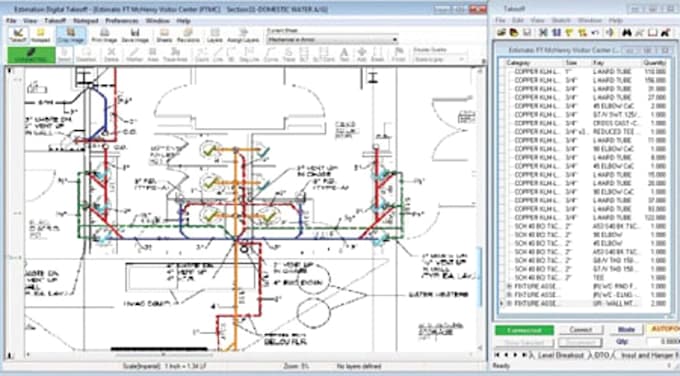Toggle the AUTOFO indicator in Takeoff window
Image resolution: width=680 pixels, height=376 pixels.
click(663, 330)
